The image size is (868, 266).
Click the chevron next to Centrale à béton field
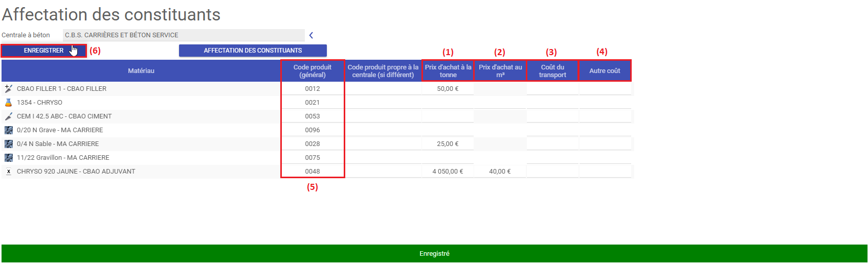pyautogui.click(x=311, y=35)
